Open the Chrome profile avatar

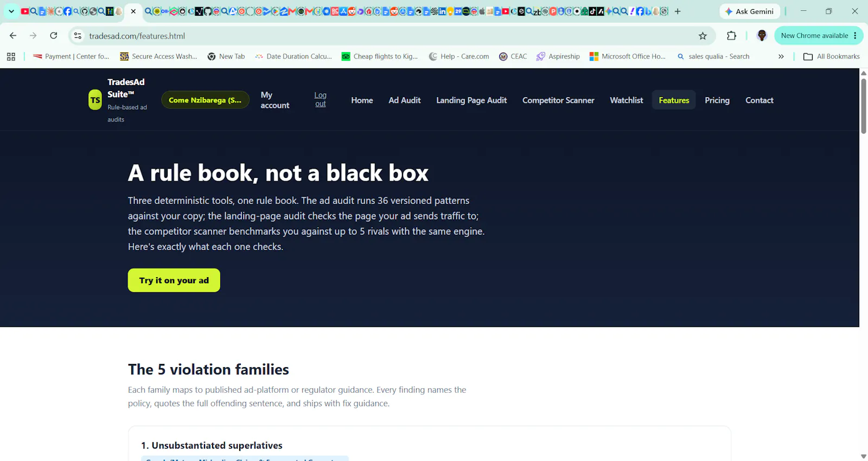762,36
